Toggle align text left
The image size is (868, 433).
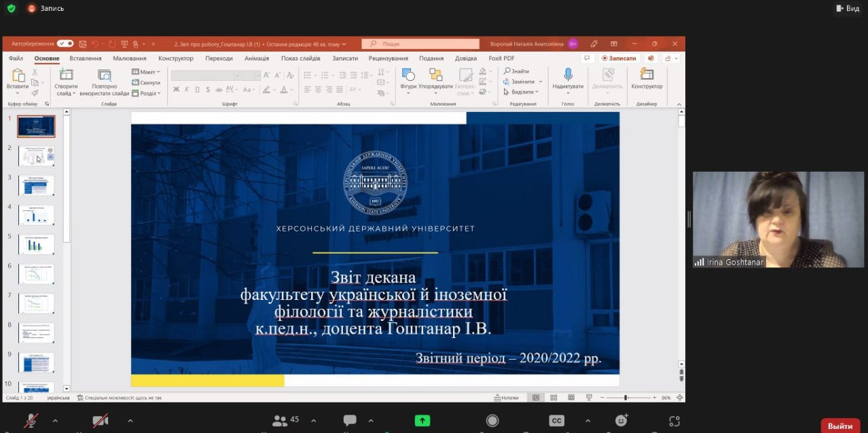308,89
